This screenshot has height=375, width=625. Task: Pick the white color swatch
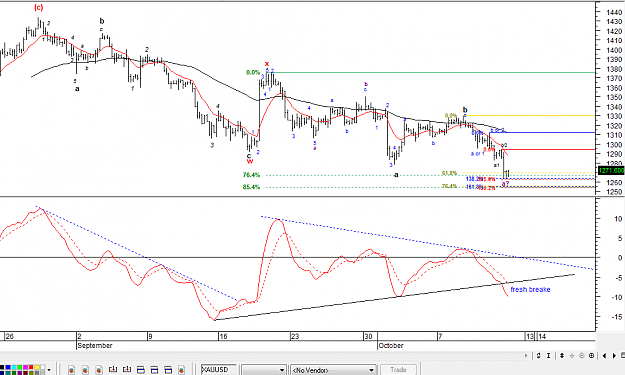[x=43, y=367]
